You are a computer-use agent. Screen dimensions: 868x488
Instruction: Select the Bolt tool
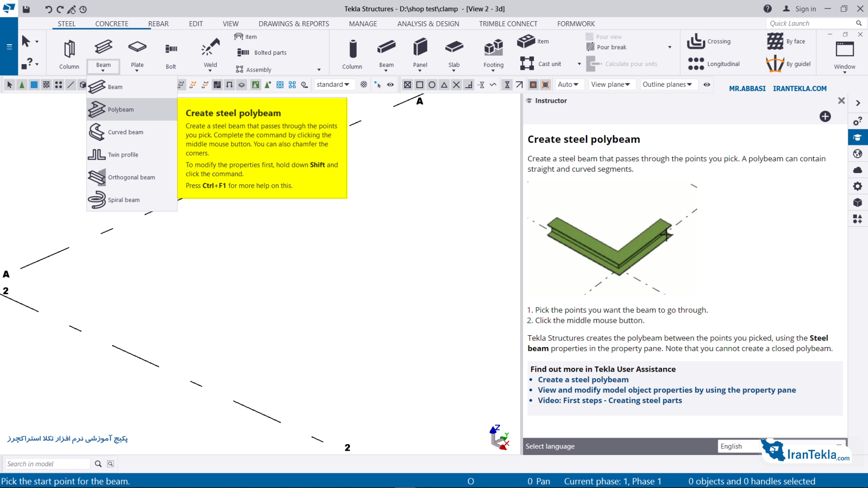pos(171,54)
